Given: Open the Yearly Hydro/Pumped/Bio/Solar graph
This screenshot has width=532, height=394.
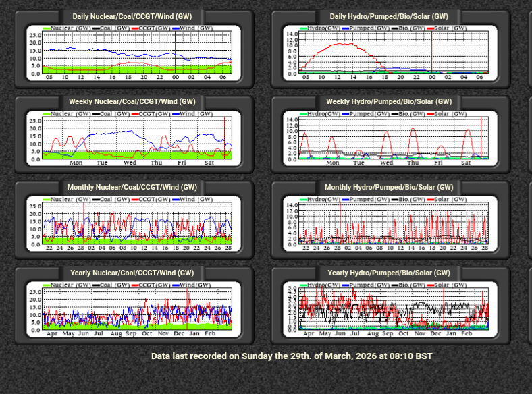Looking at the screenshot, I should (394, 309).
